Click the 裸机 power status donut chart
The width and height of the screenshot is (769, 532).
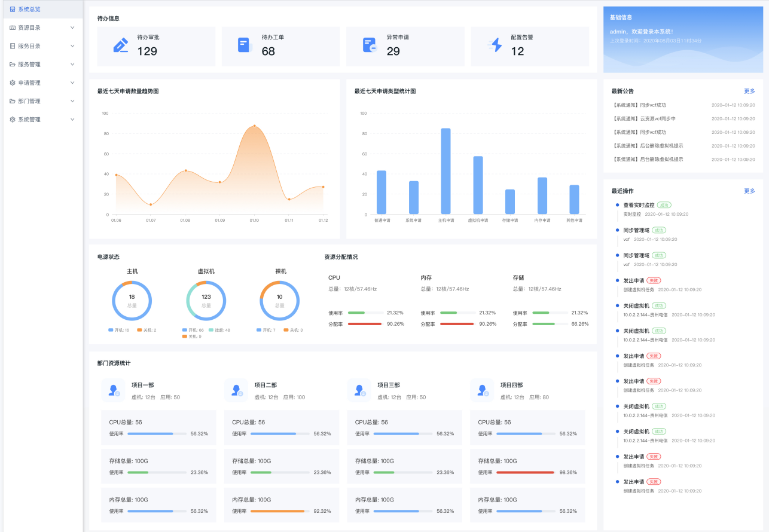(280, 301)
